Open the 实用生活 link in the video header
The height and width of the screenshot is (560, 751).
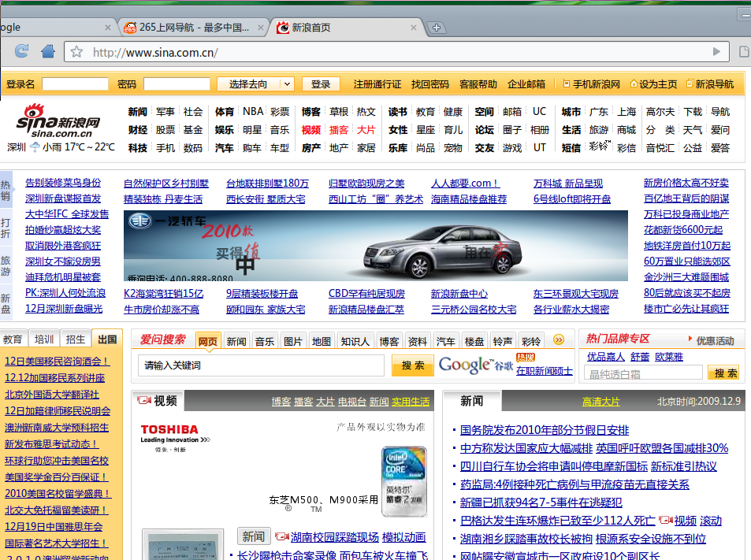411,402
